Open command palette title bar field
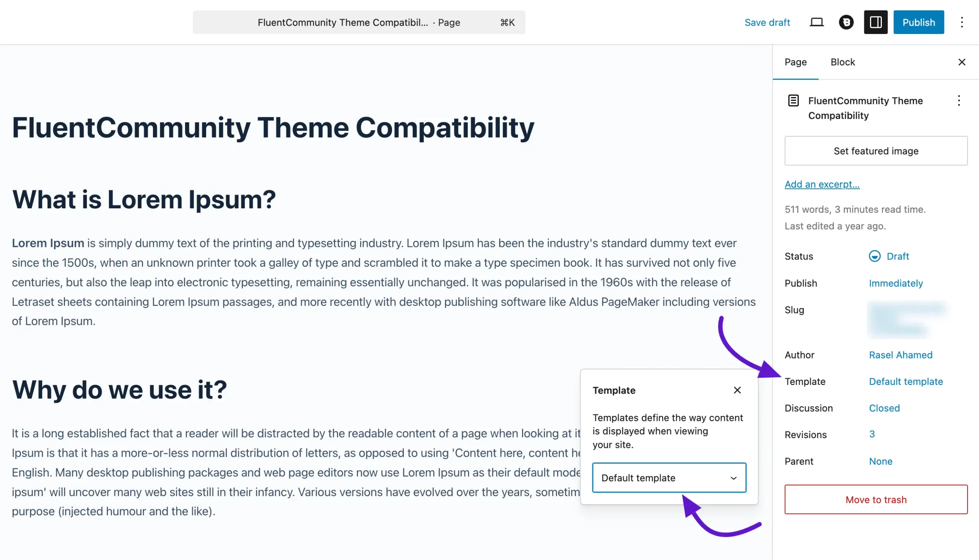The image size is (979, 560). coord(358,22)
